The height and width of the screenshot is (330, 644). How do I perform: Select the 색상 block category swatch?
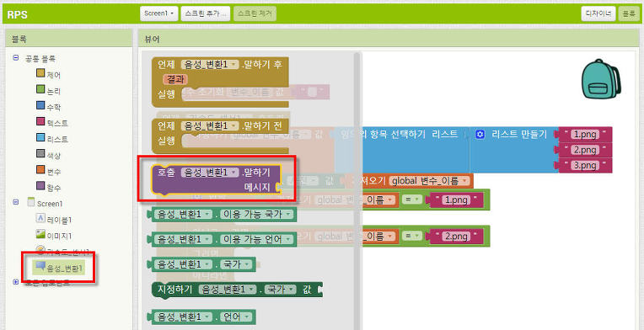[40, 154]
